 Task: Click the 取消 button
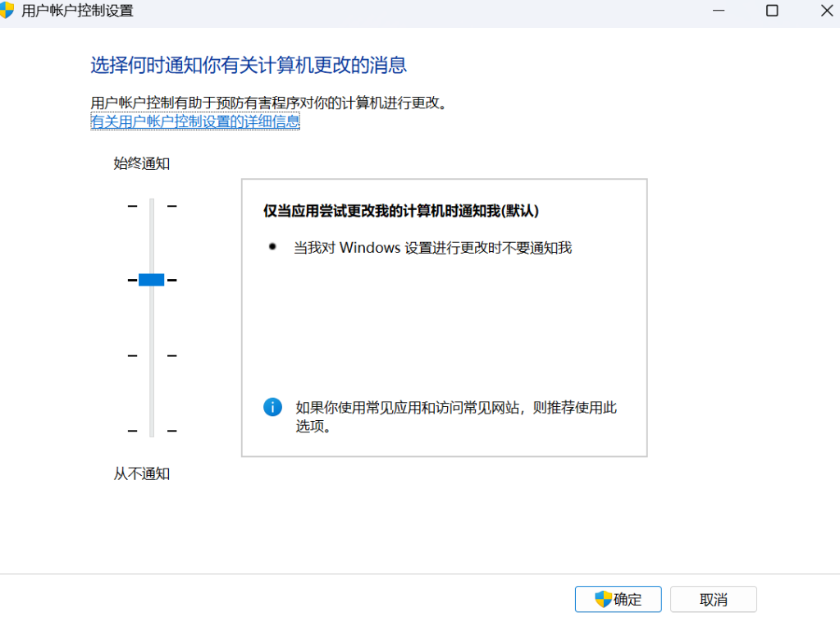tap(714, 599)
